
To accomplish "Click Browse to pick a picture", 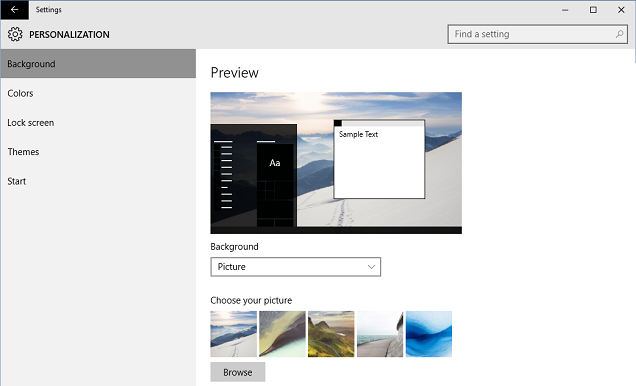I will (x=238, y=372).
